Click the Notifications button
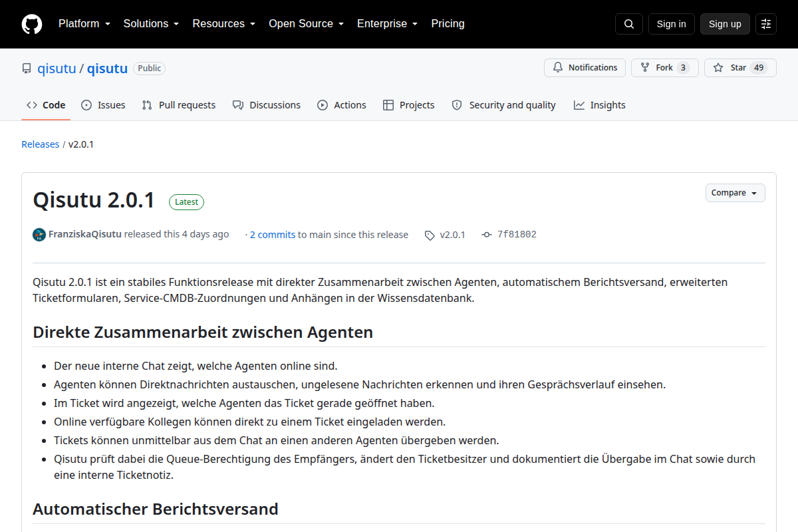Screen dimensions: 798x532 (585, 68)
